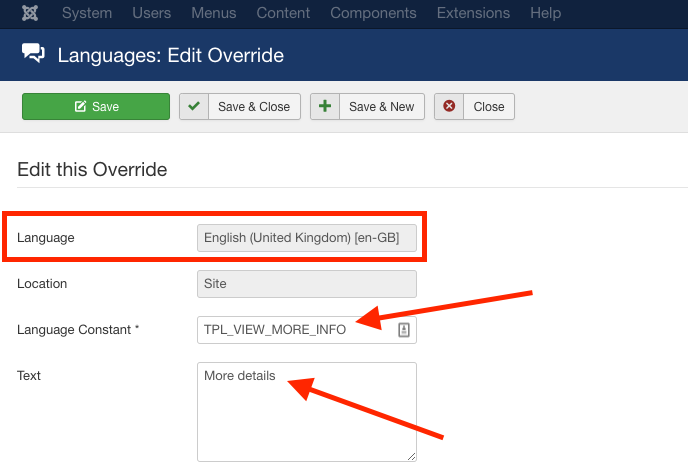
Task: Click the Close button label
Action: click(x=489, y=107)
